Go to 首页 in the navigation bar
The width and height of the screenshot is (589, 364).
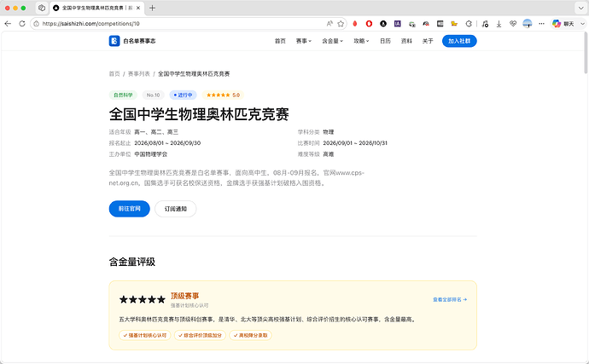click(x=280, y=41)
